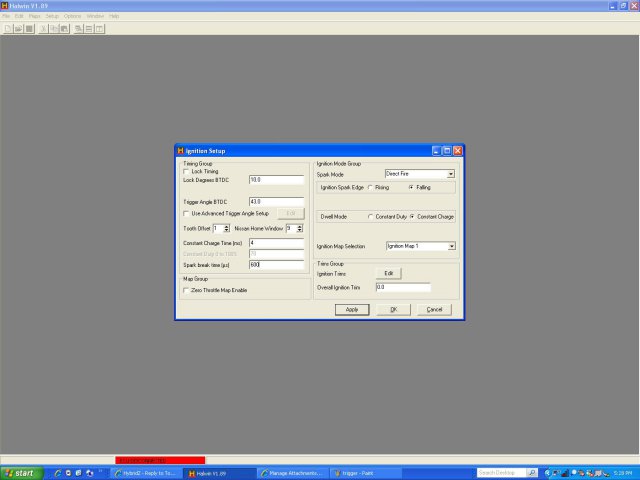Enable the Lock Timing checkbox

186,172
